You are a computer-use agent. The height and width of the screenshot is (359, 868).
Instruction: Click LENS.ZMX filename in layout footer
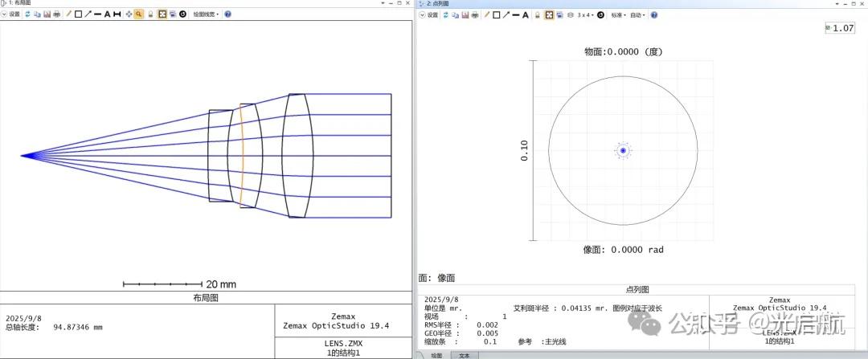point(344,344)
